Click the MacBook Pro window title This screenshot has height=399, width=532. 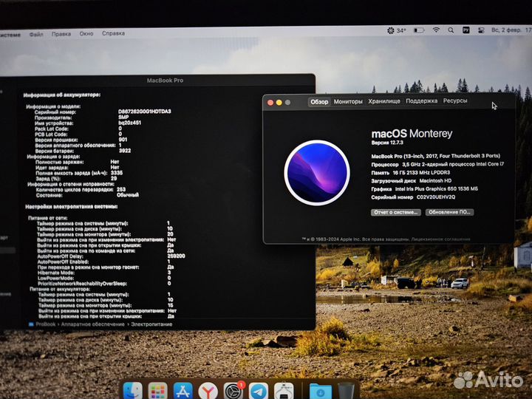(x=165, y=81)
